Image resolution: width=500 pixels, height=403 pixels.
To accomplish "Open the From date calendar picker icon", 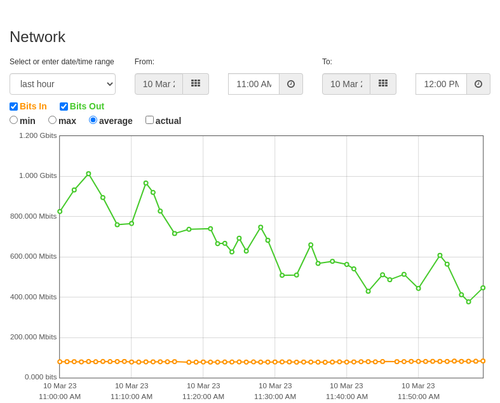I will (196, 84).
